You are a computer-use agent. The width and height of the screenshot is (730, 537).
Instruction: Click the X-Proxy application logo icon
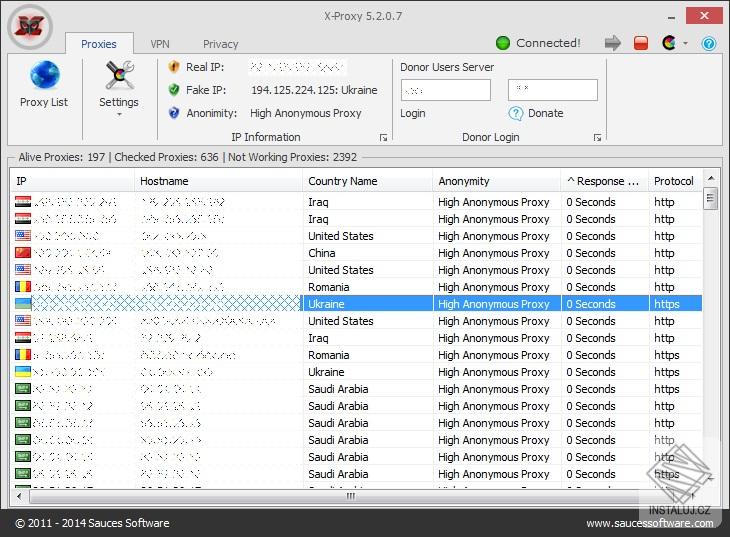point(30,27)
